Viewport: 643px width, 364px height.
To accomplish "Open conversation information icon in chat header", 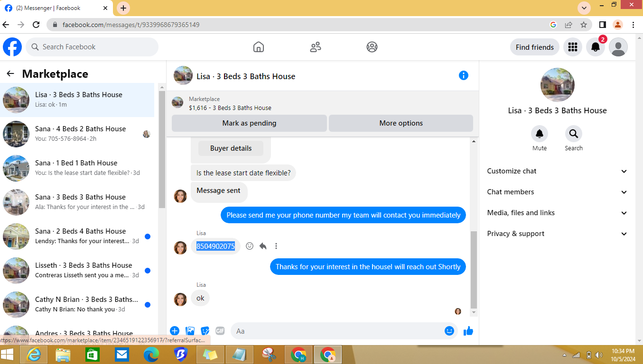I will [x=464, y=75].
